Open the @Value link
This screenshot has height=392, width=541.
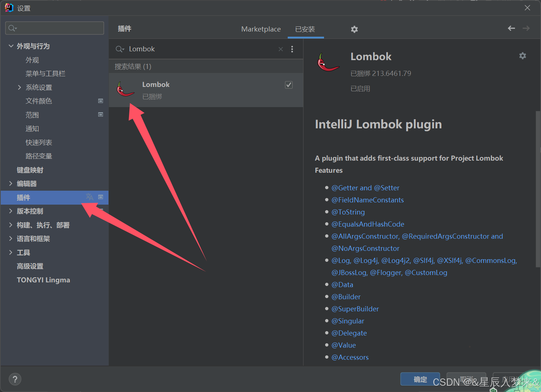click(x=344, y=345)
